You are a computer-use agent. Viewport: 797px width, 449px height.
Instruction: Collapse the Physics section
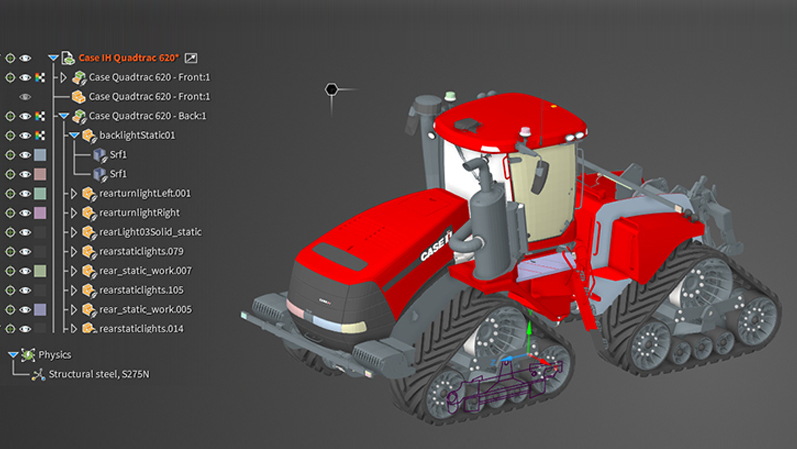13,355
